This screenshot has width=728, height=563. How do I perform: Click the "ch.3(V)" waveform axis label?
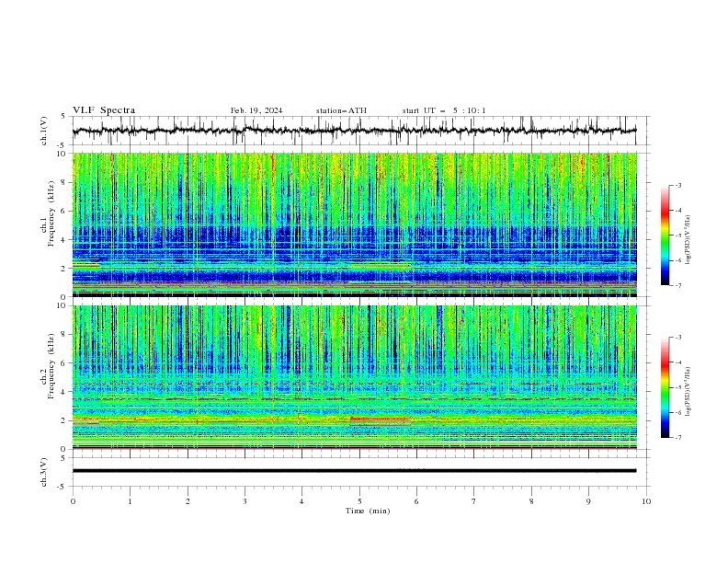pyautogui.click(x=44, y=472)
